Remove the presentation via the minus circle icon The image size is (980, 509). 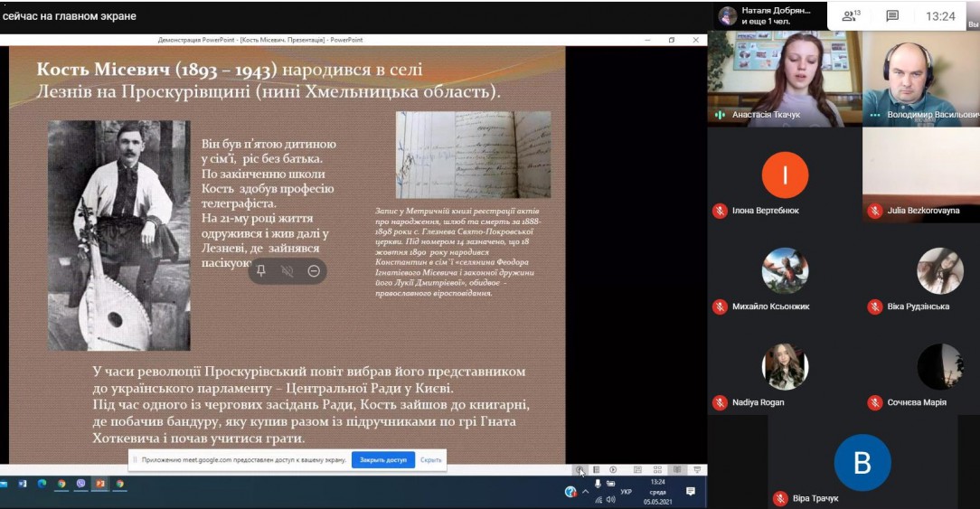314,270
